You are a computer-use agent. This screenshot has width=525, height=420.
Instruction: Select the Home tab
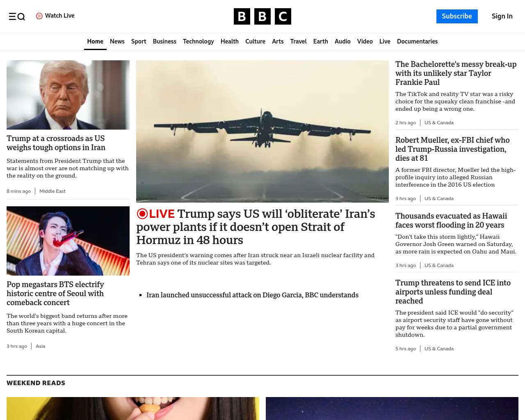pyautogui.click(x=95, y=41)
